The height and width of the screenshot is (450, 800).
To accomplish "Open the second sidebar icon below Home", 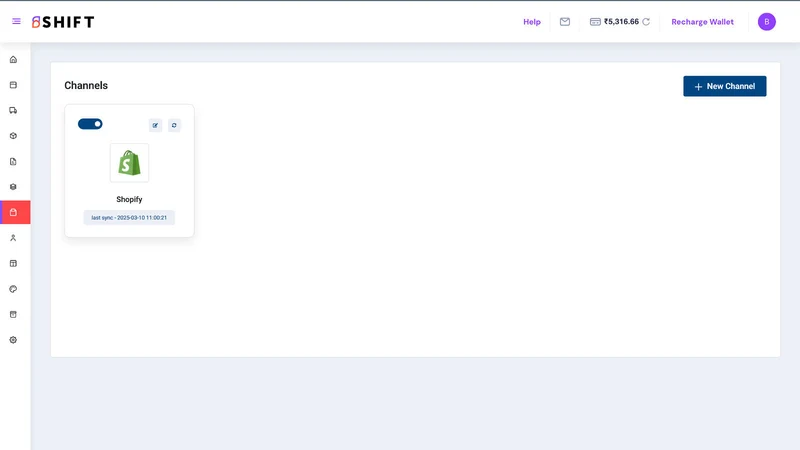I will tap(13, 85).
